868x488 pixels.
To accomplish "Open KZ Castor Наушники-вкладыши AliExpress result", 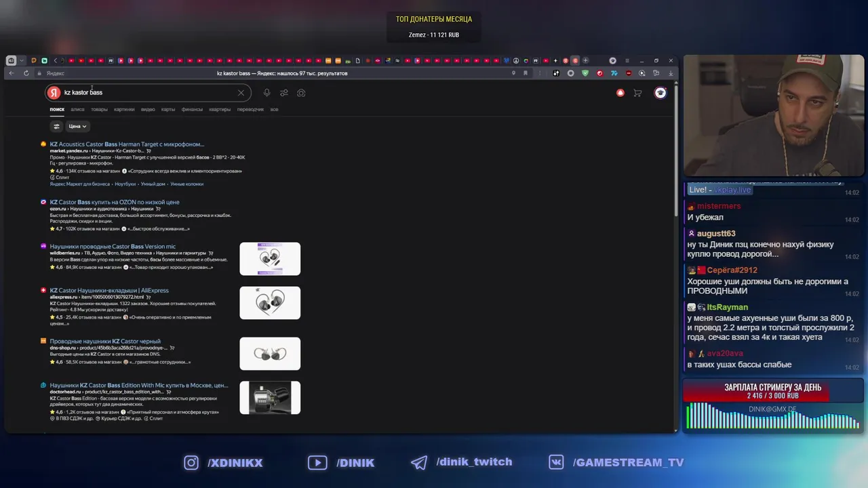I will pos(109,290).
